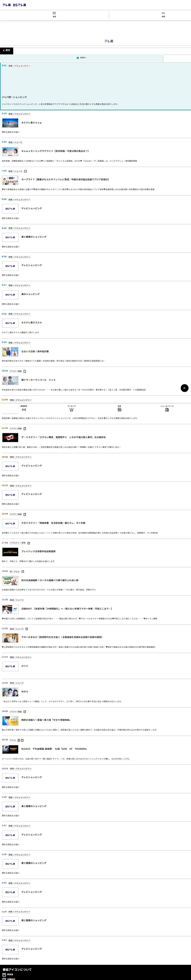Open the テレ東 logo in header

point(7,5)
